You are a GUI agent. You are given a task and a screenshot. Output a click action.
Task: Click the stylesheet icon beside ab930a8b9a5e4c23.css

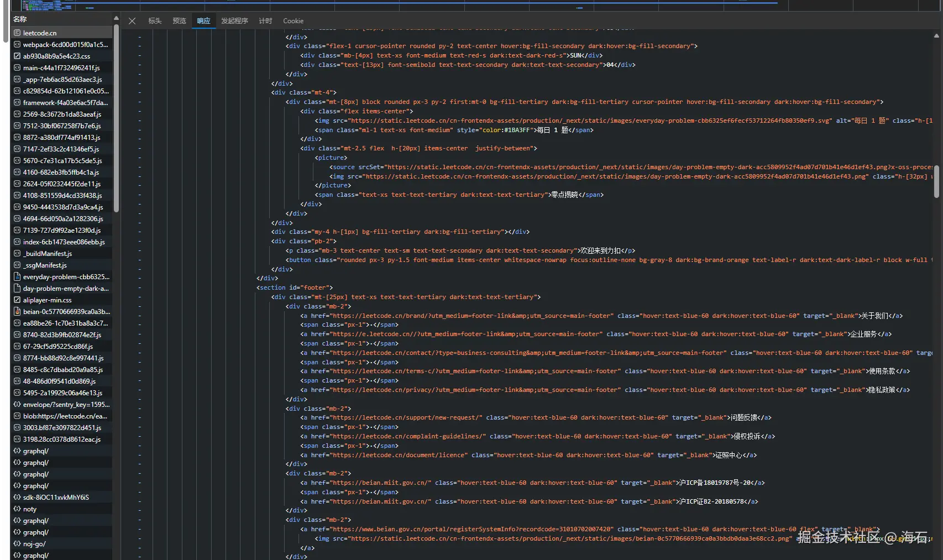17,56
